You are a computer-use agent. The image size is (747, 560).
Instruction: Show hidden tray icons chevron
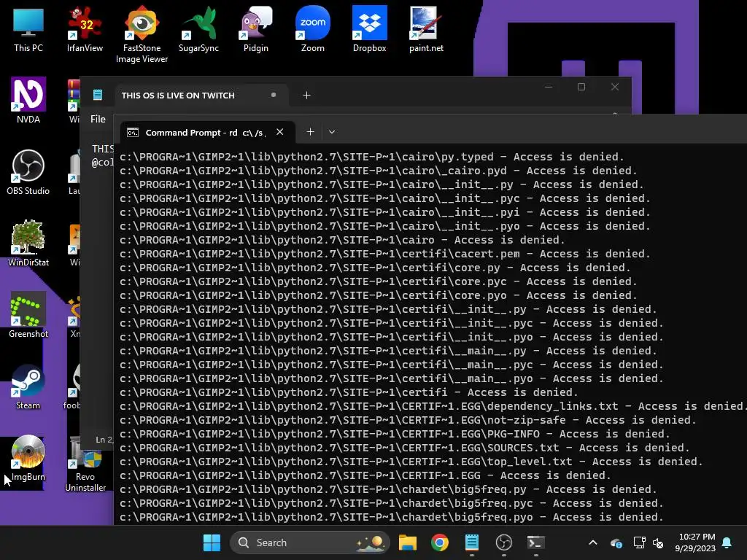[x=592, y=542]
